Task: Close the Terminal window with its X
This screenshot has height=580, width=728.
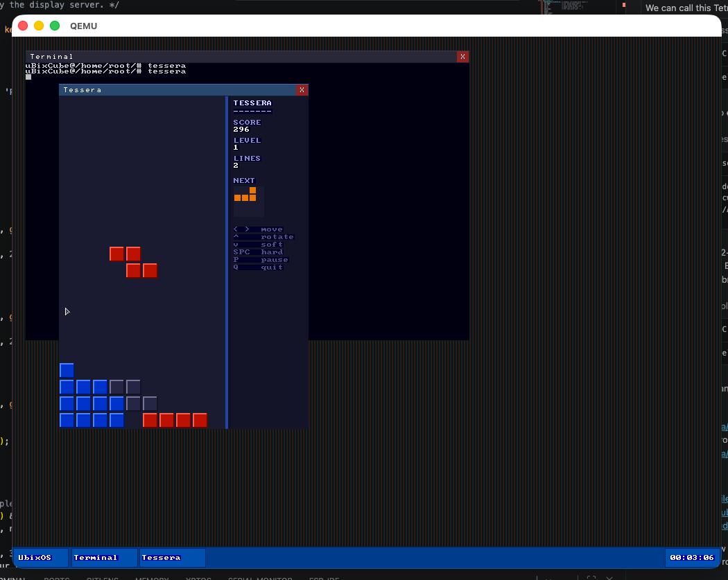Action: pos(462,57)
